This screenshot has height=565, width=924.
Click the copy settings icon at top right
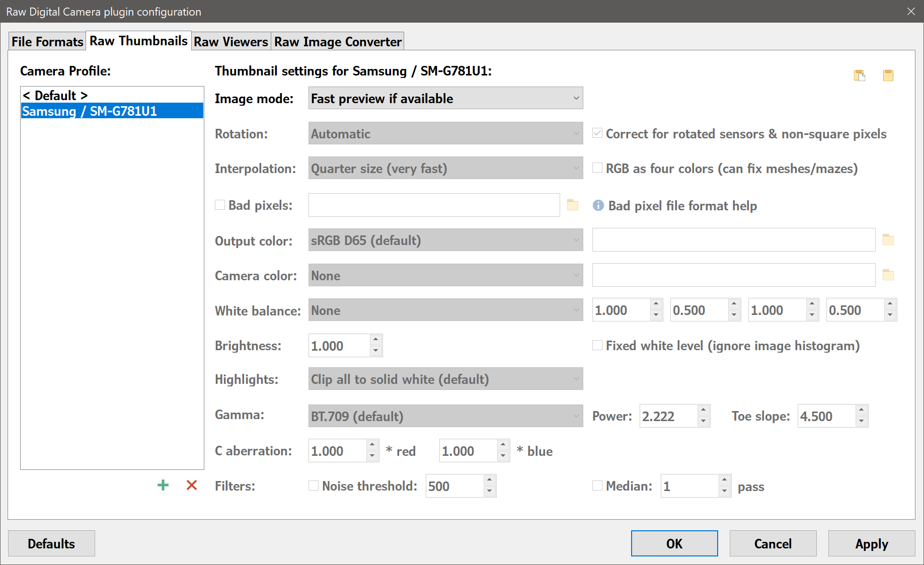point(860,75)
